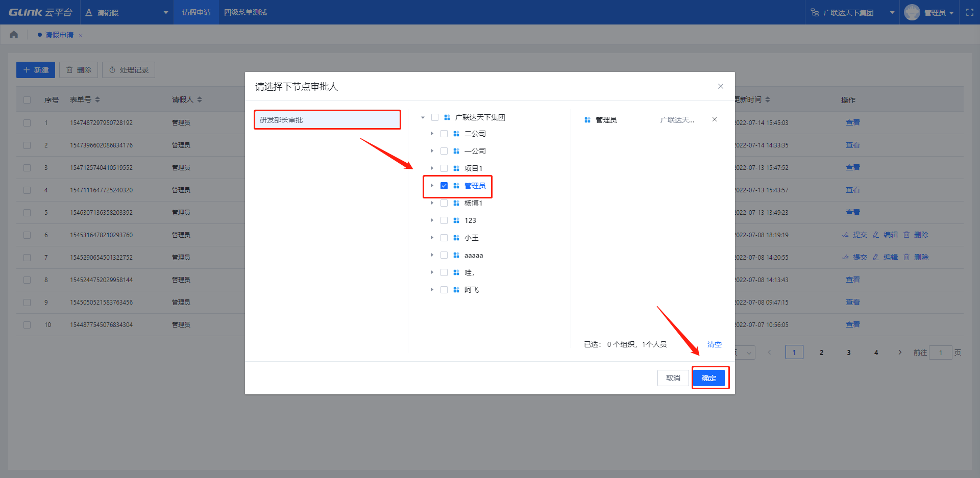980x478 pixels.
Task: Expand the 项目1 tree node
Action: coord(432,168)
